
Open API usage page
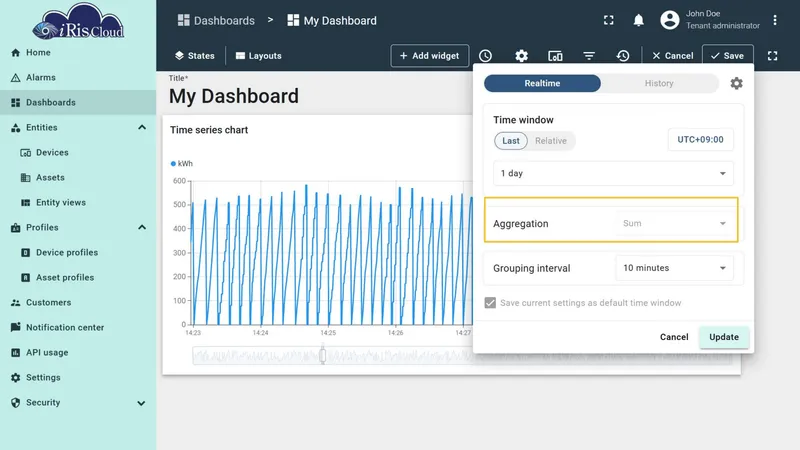coord(78,353)
